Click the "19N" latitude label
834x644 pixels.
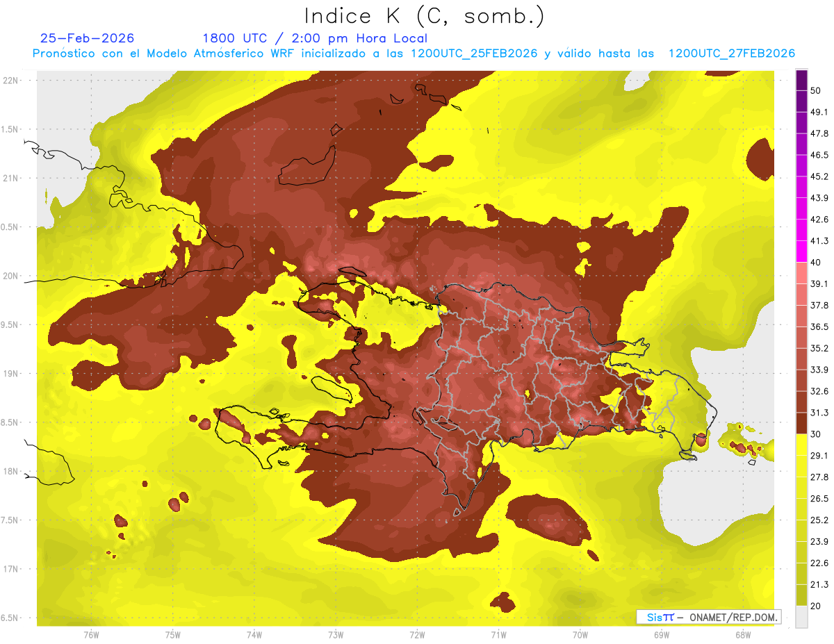10,374
